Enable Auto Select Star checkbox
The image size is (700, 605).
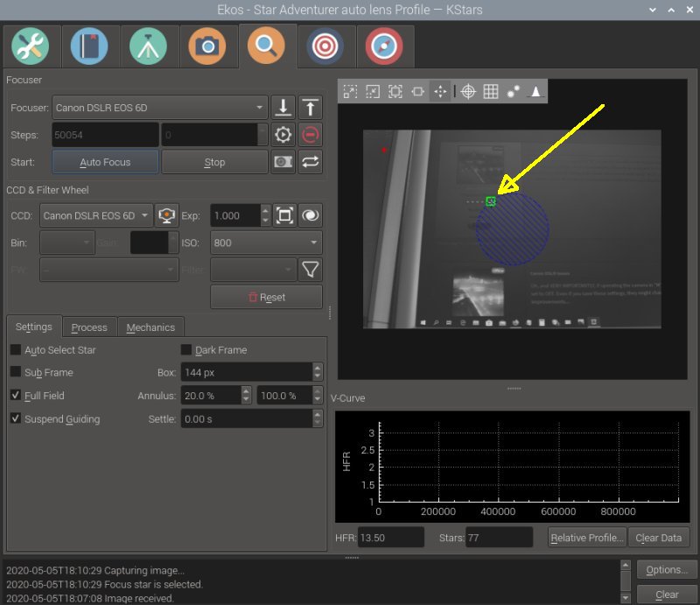coord(16,349)
